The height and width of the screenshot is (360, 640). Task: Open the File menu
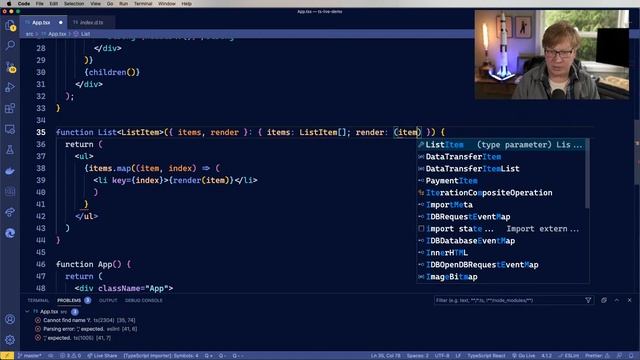40,4
